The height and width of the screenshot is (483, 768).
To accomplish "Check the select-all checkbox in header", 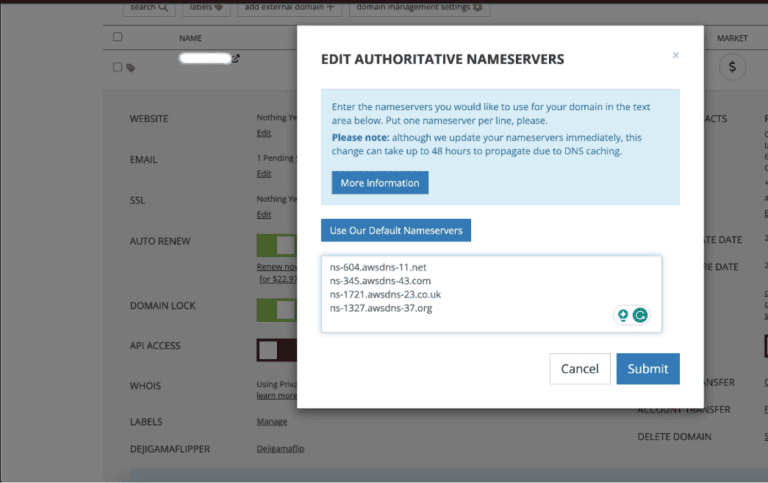I will 117,38.
